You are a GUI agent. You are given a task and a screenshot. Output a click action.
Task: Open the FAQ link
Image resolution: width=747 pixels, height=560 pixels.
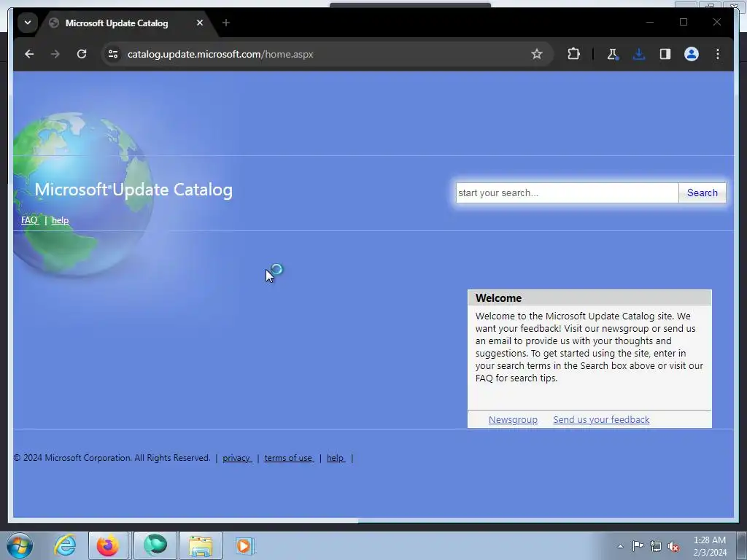pos(29,220)
